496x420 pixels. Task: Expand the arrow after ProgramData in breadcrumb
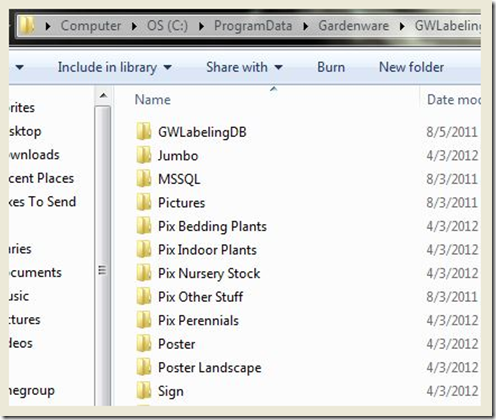pyautogui.click(x=305, y=26)
